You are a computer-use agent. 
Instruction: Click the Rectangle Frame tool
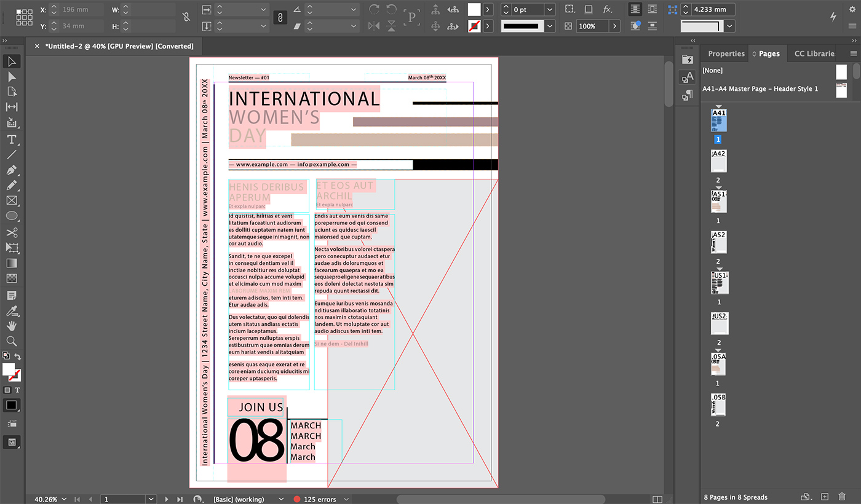(x=12, y=201)
